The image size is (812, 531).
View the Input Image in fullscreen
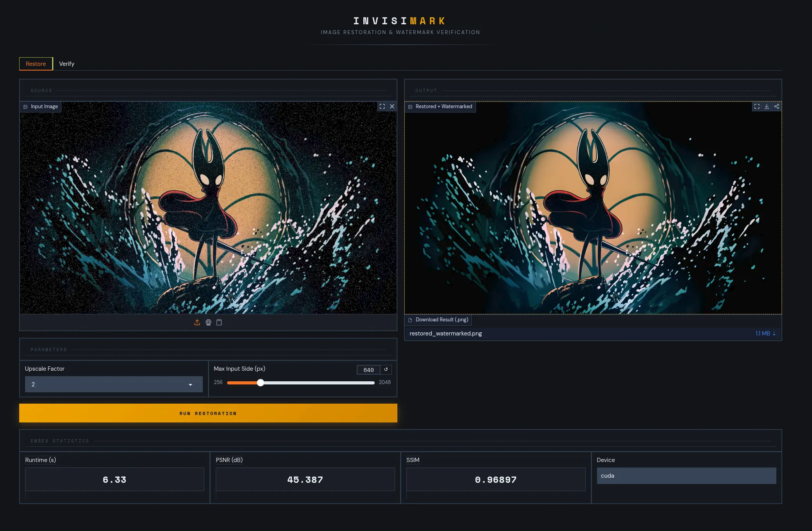382,106
